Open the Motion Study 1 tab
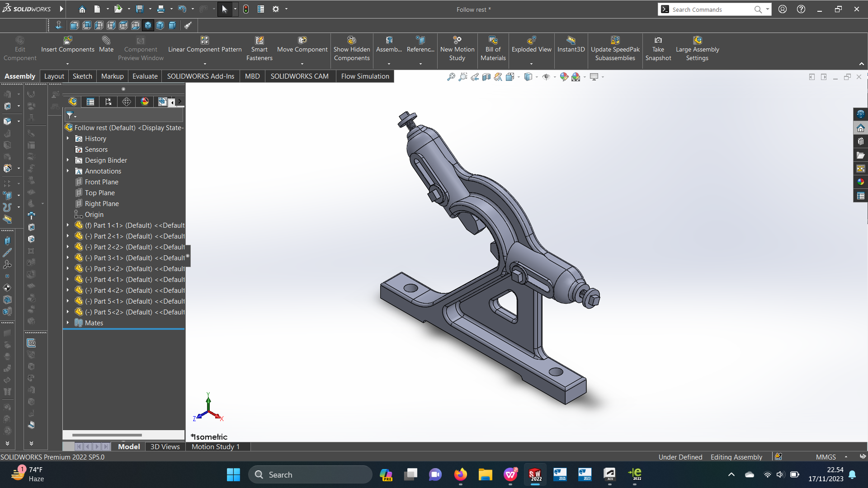 216,446
